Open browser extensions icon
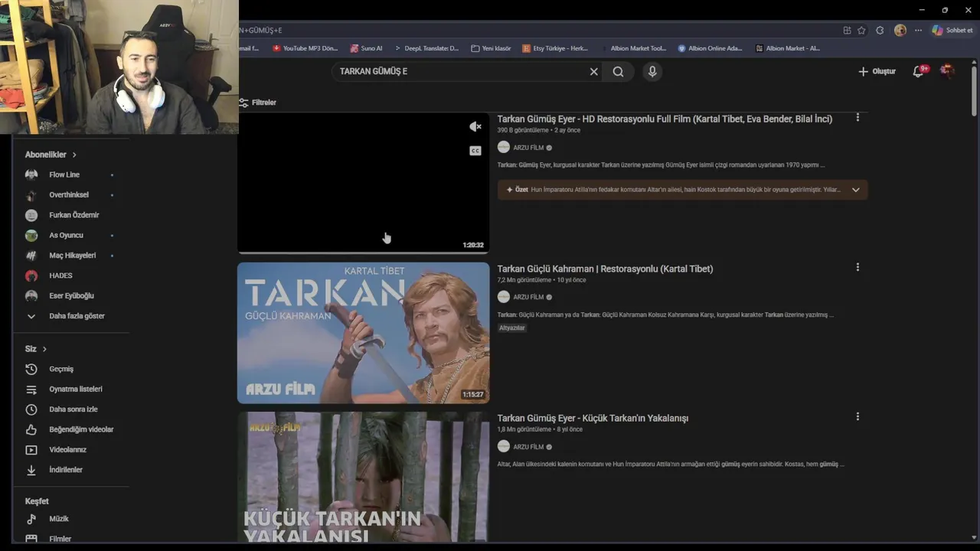 (x=880, y=31)
